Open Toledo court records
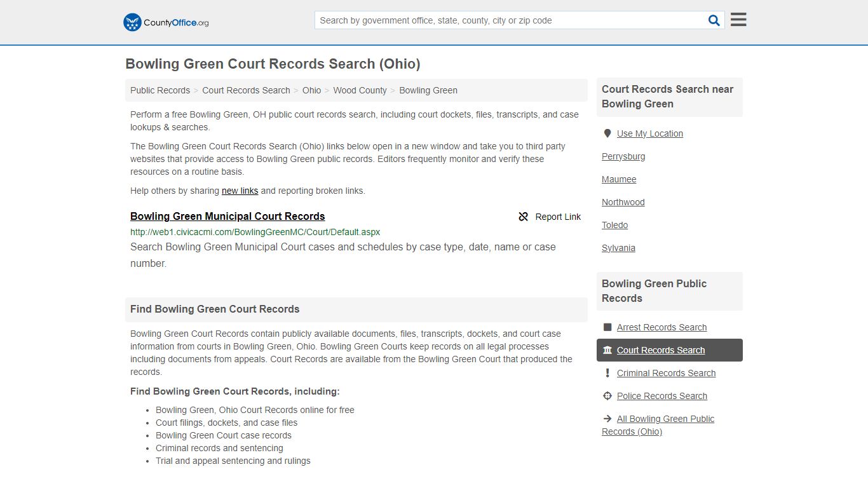 point(614,225)
